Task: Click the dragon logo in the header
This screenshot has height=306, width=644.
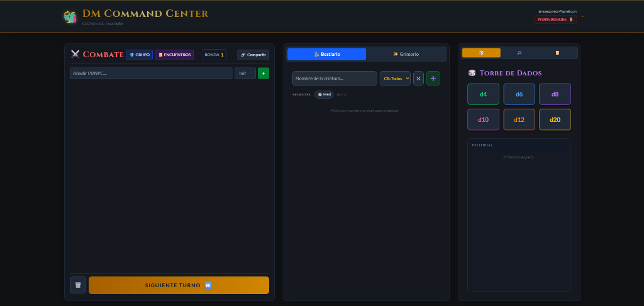Action: click(x=70, y=17)
